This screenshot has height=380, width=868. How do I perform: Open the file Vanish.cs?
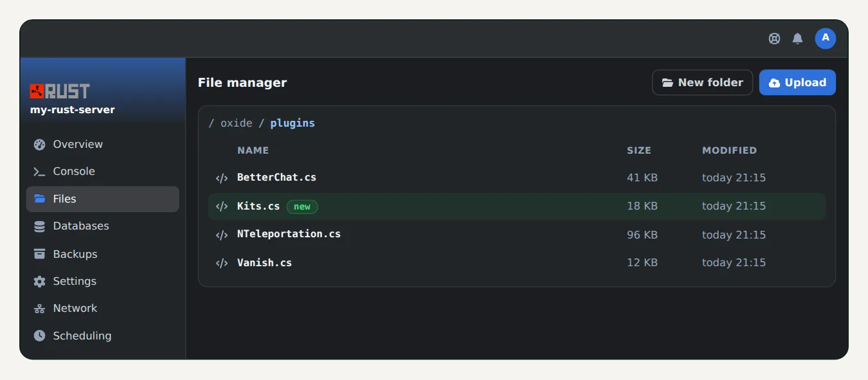(x=264, y=262)
